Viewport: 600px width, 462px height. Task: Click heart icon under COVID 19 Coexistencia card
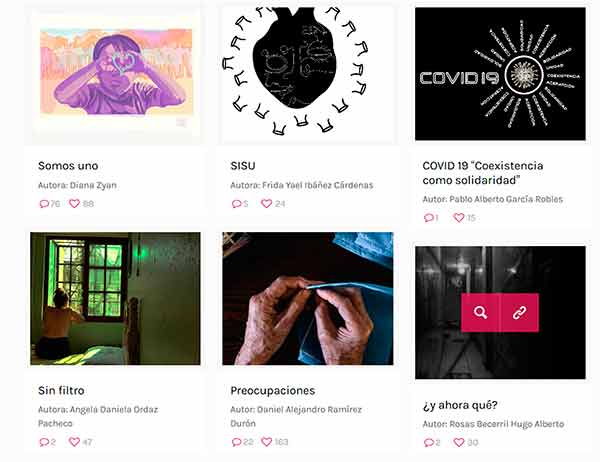coord(458,217)
